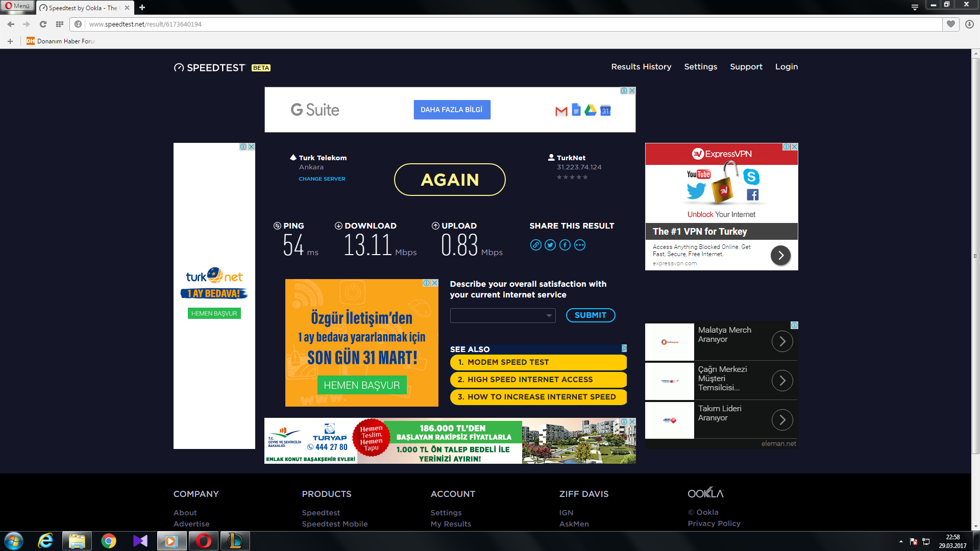
Task: Open Results History page
Action: 641,67
